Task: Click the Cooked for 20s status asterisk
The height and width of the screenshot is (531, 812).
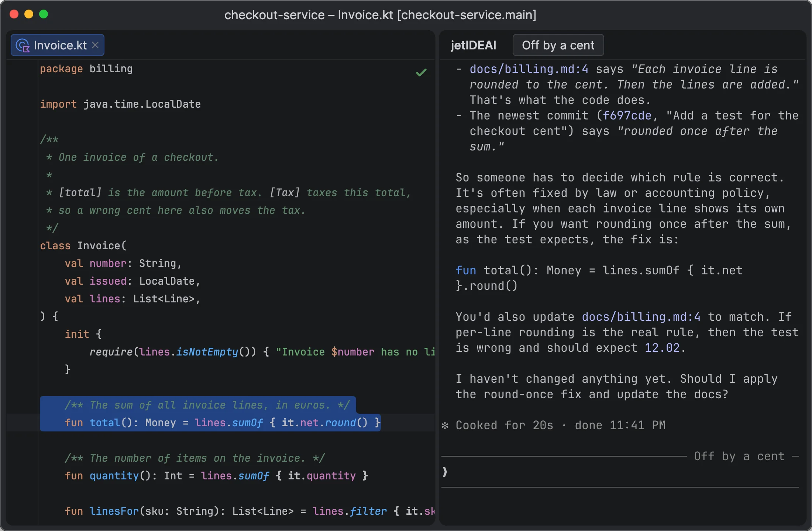Action: point(445,426)
